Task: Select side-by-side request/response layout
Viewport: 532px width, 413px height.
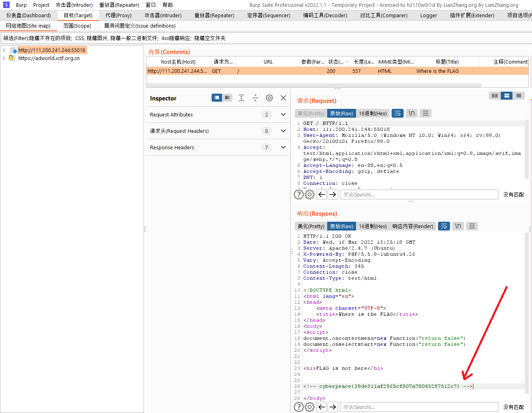Action: 495,96
